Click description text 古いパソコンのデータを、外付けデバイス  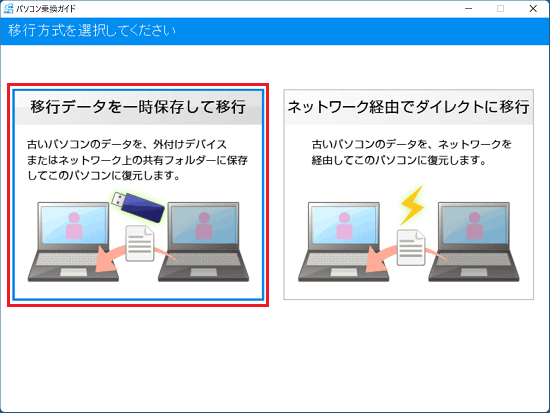pyautogui.click(x=127, y=144)
